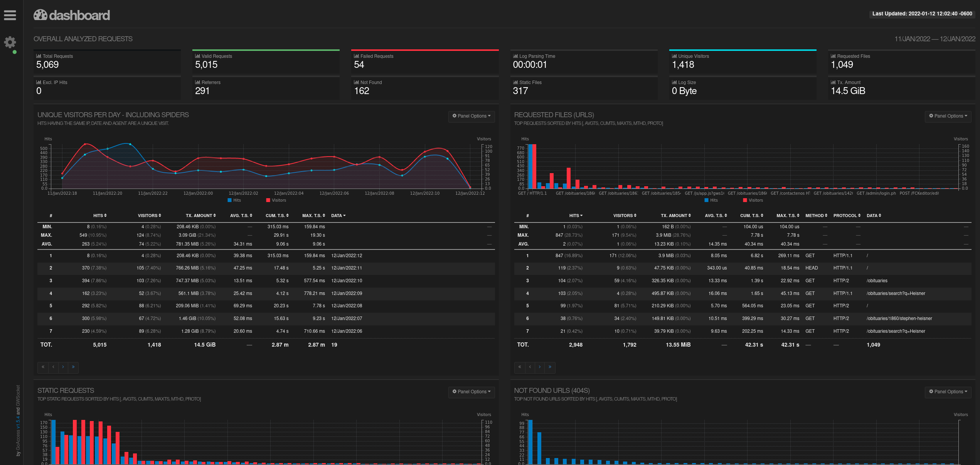Sort visitors table by Tx. Amount column
Viewport: 980px width, 465px height.
tap(201, 216)
